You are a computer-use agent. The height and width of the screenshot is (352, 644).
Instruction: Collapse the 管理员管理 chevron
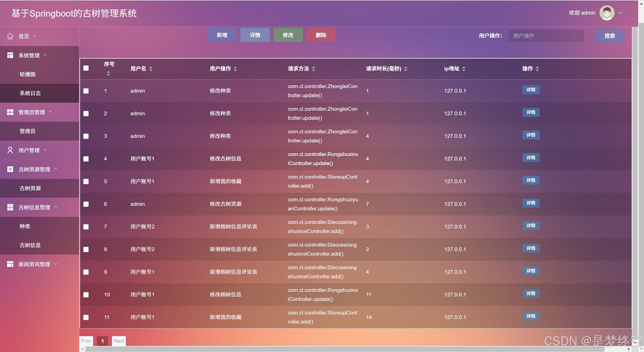click(50, 112)
